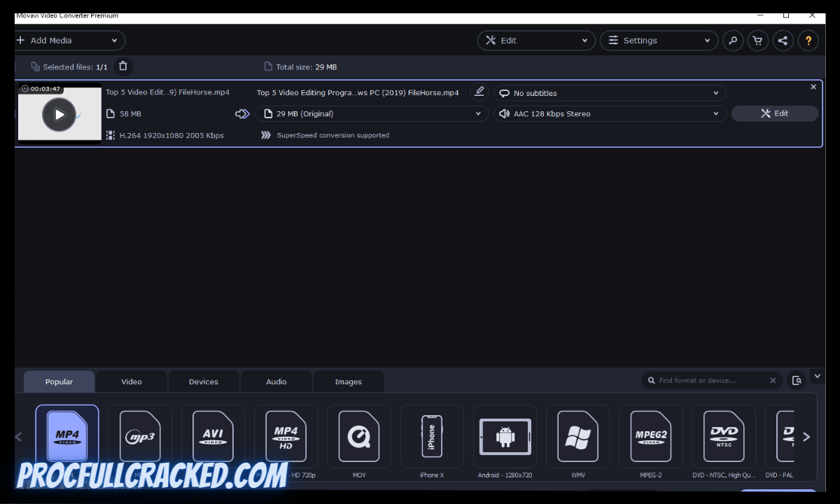Select the iPhone X device preset
This screenshot has height=504, width=840.
432,435
